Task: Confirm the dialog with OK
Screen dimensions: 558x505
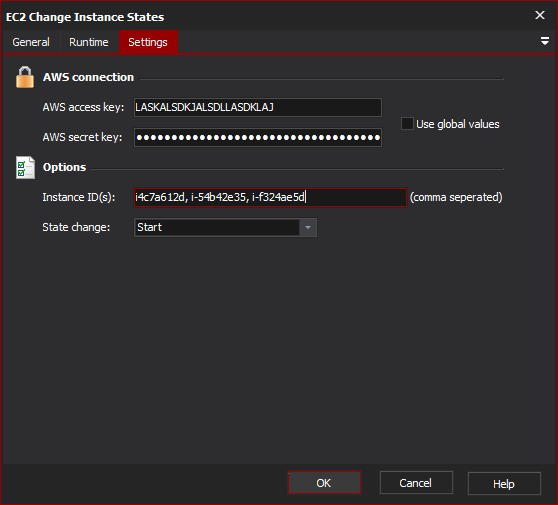Action: click(324, 483)
